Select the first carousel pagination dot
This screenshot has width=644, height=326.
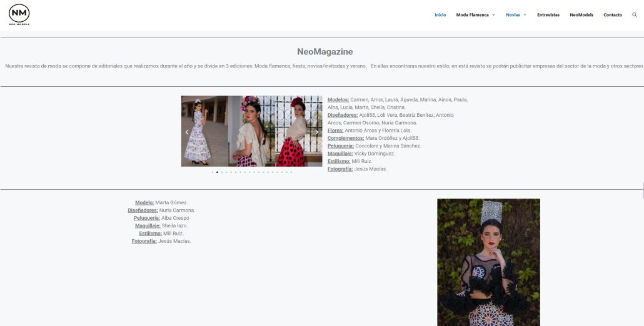(x=213, y=172)
